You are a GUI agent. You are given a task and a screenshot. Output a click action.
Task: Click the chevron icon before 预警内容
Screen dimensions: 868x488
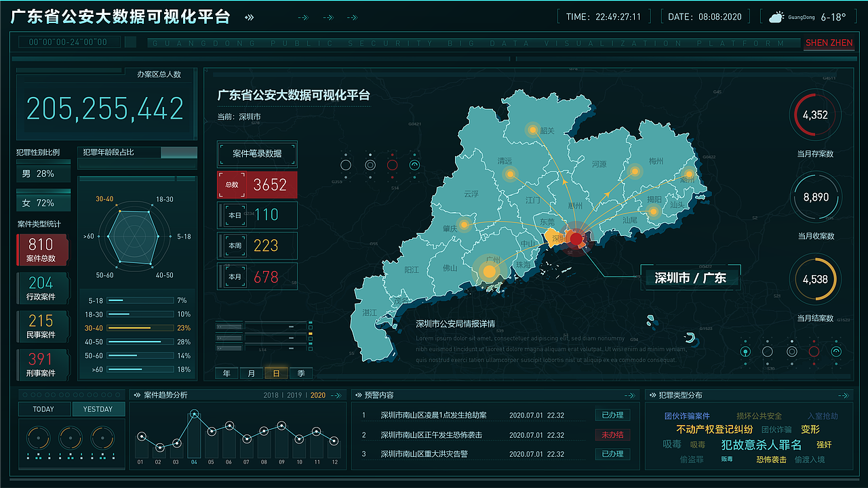(357, 395)
